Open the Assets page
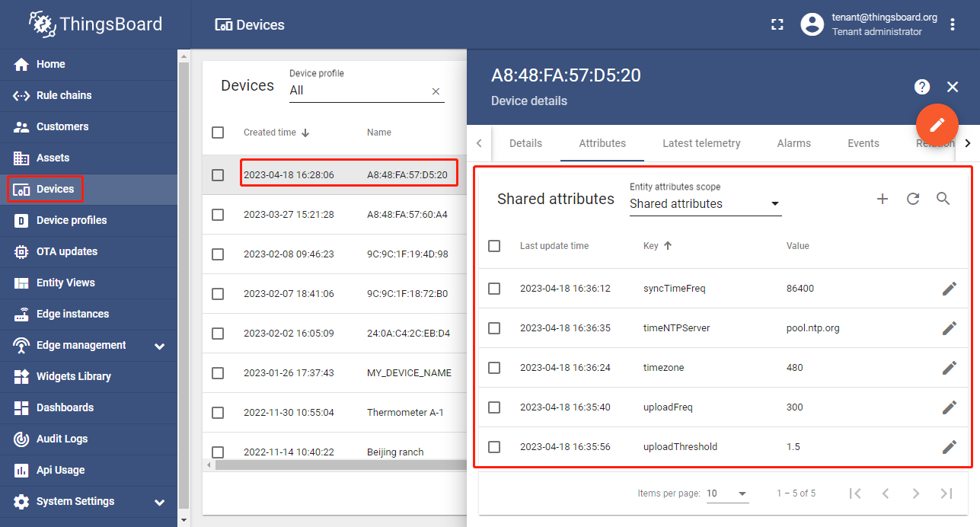Screen dimensions: 980x527 (88, 158)
